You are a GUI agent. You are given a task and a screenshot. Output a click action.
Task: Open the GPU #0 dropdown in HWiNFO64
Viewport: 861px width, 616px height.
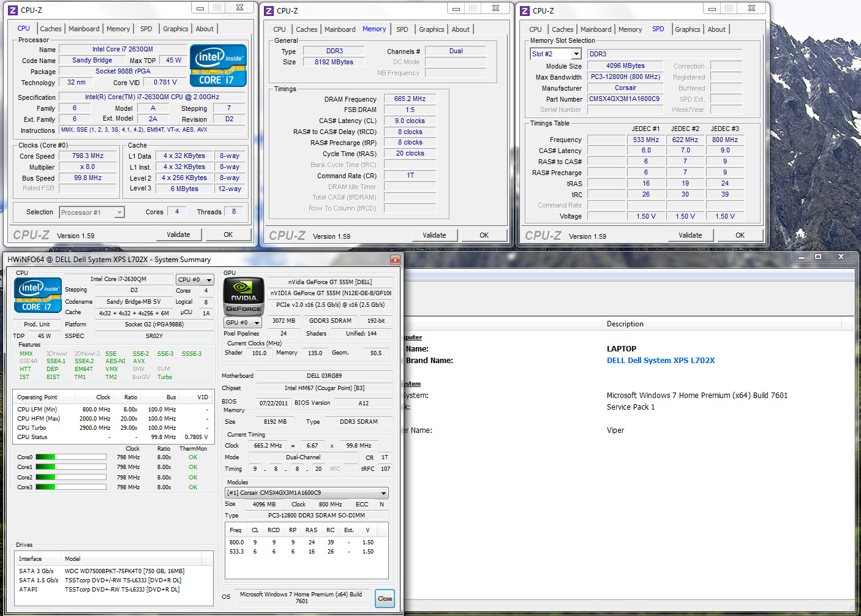(x=257, y=323)
